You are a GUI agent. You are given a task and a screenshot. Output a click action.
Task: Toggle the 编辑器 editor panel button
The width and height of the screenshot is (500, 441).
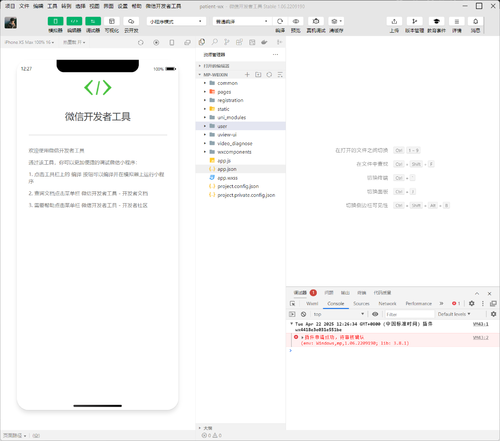[74, 21]
